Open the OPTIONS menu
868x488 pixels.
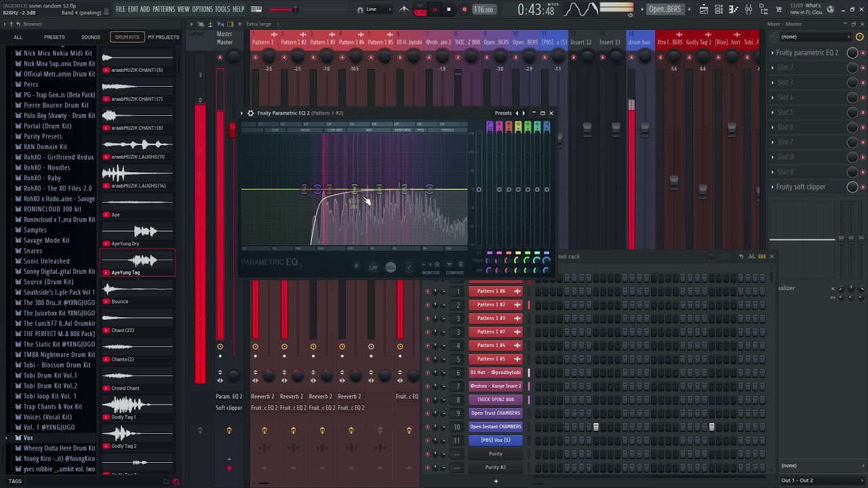202,9
